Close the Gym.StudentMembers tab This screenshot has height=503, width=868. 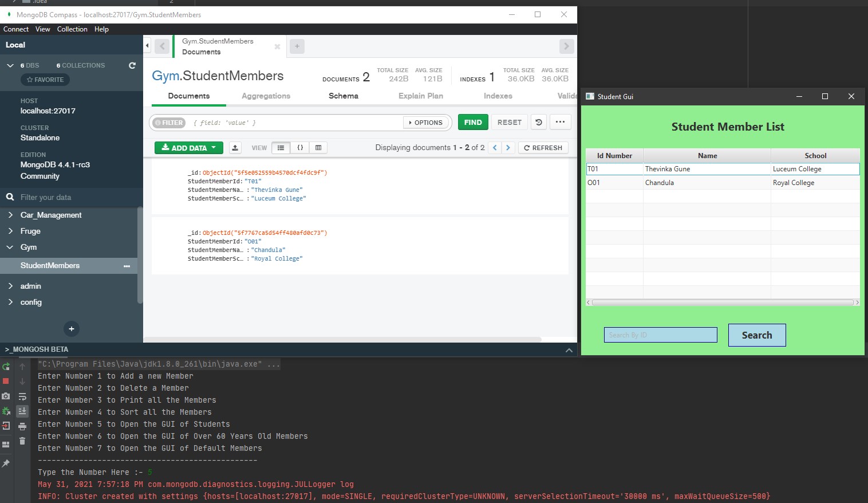click(x=277, y=46)
